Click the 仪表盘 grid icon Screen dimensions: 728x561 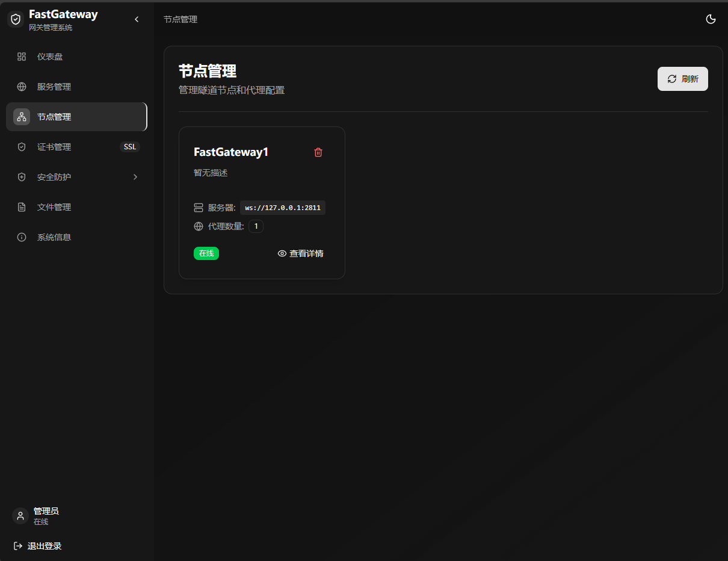point(22,57)
